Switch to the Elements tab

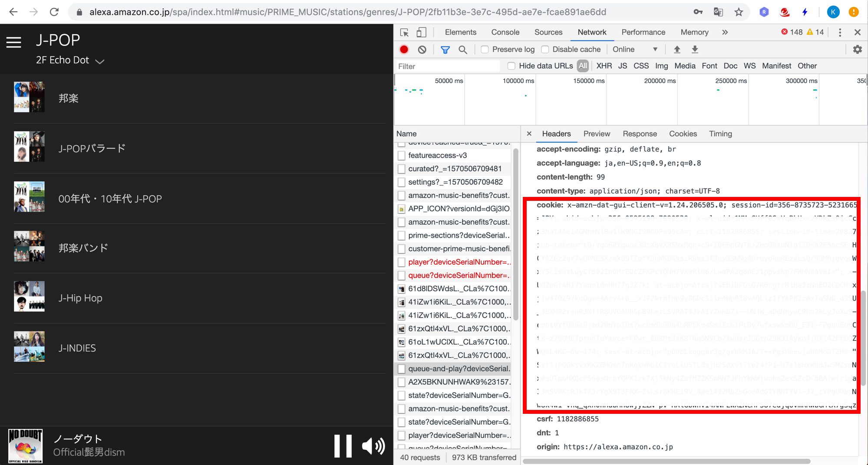(460, 32)
